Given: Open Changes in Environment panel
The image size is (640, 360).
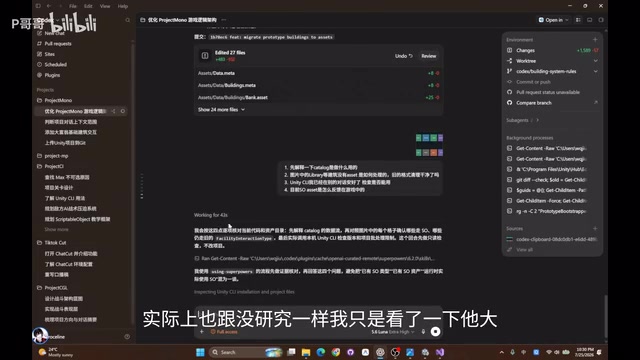Looking at the screenshot, I should pos(552,50).
